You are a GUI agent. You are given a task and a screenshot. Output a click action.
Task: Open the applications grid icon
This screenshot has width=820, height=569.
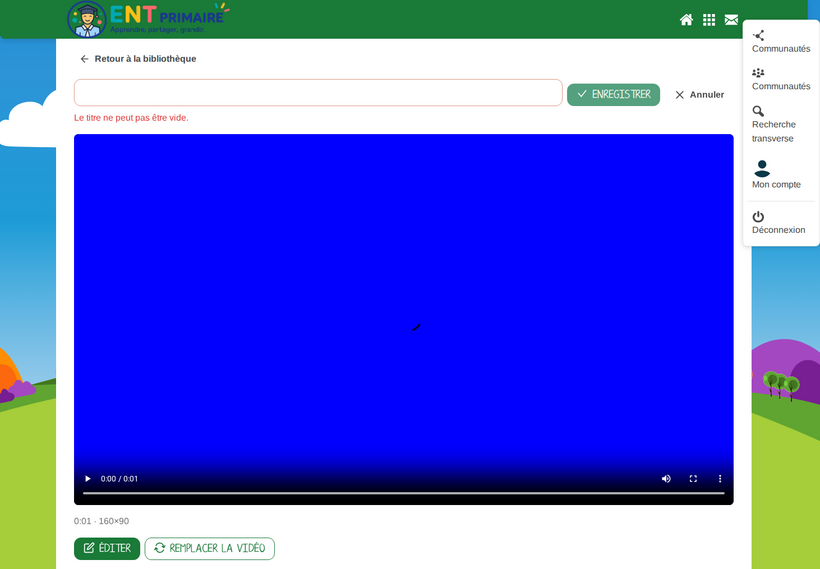(709, 20)
